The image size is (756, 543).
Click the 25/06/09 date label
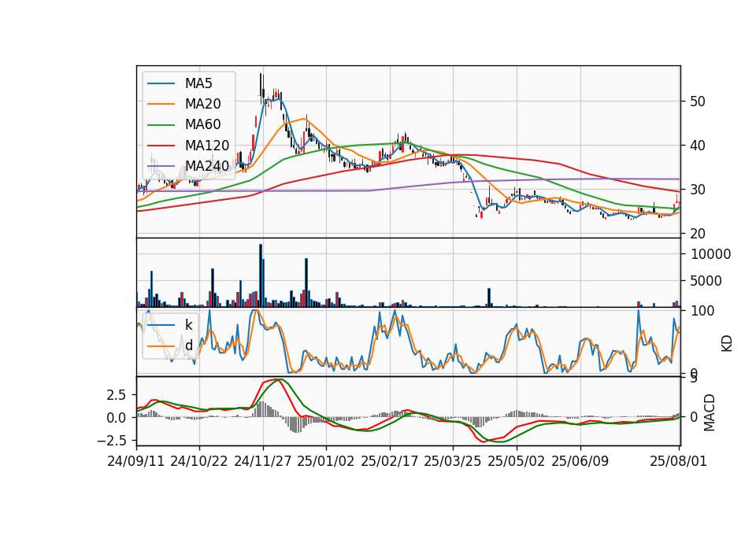tap(580, 462)
